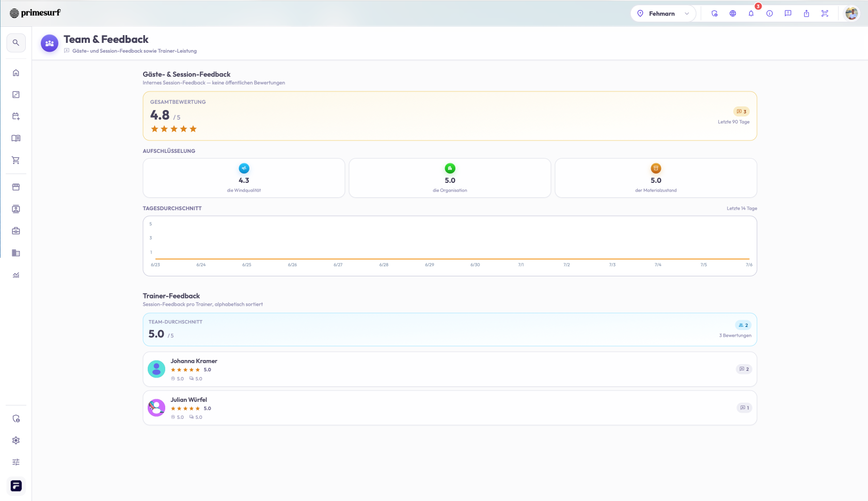Image resolution: width=868 pixels, height=501 pixels.
Task: Click the primesurf logo
Action: pos(35,13)
